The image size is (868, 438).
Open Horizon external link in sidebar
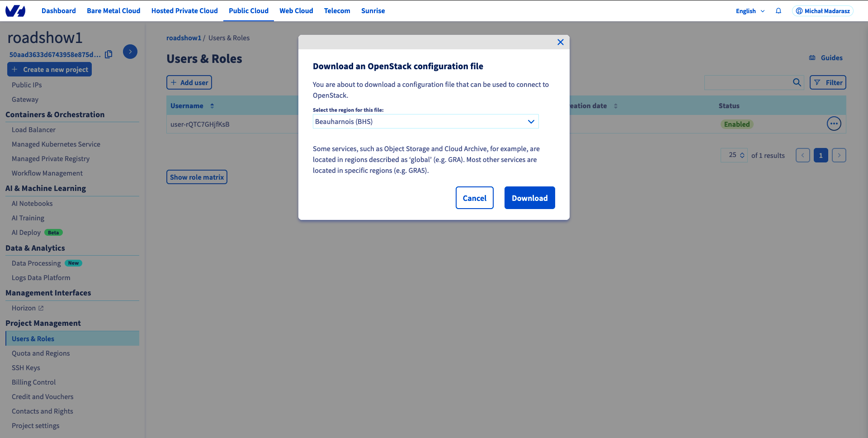coord(28,308)
